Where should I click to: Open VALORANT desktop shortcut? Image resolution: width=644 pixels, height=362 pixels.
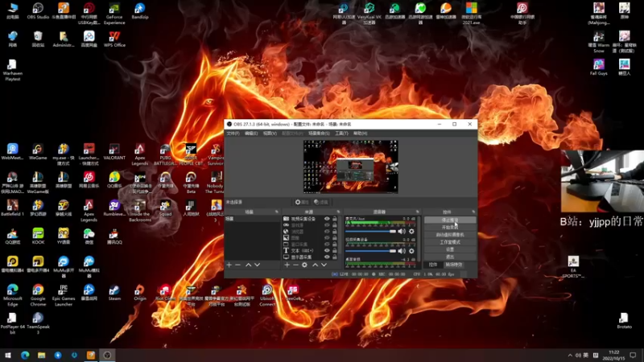tap(114, 150)
